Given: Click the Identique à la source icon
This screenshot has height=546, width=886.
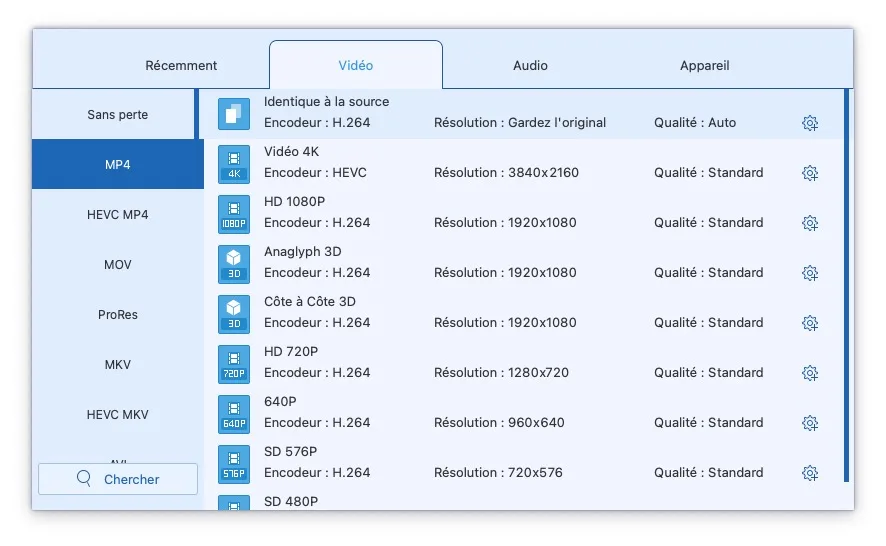Looking at the screenshot, I should [234, 114].
